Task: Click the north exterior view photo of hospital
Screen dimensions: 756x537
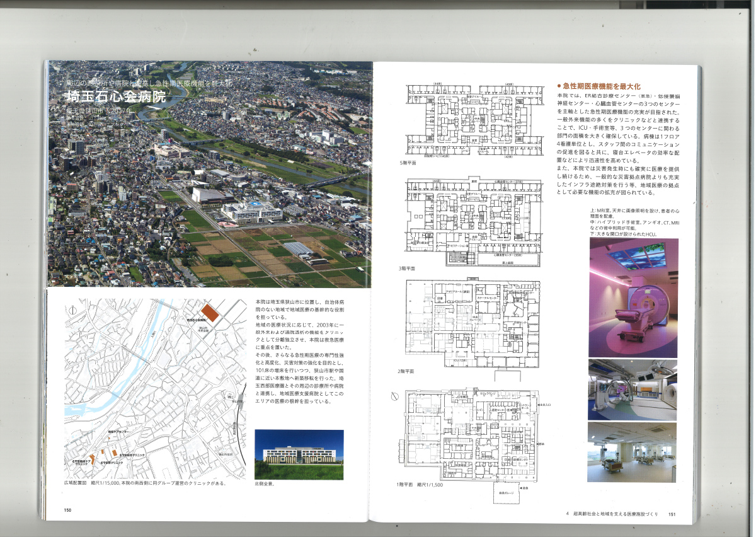Action: click(x=299, y=454)
